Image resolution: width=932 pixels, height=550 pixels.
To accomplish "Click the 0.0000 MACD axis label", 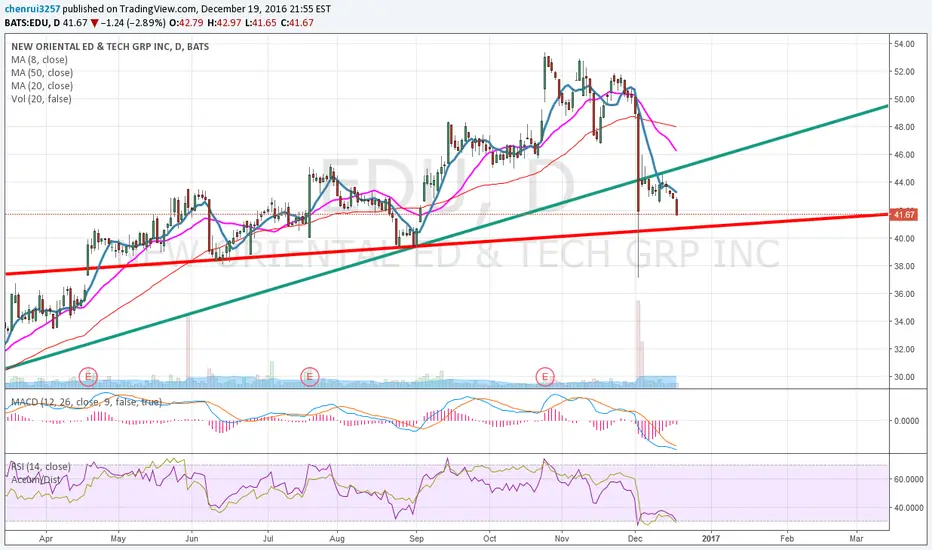I will (906, 421).
